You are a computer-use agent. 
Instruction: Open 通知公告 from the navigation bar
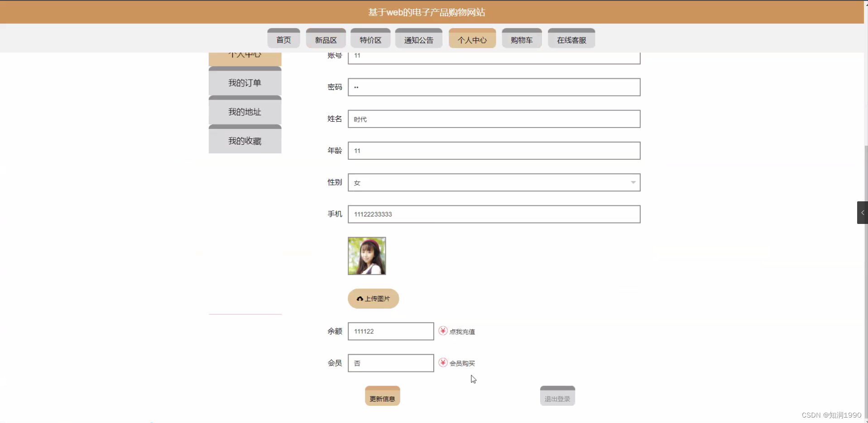[418, 38]
